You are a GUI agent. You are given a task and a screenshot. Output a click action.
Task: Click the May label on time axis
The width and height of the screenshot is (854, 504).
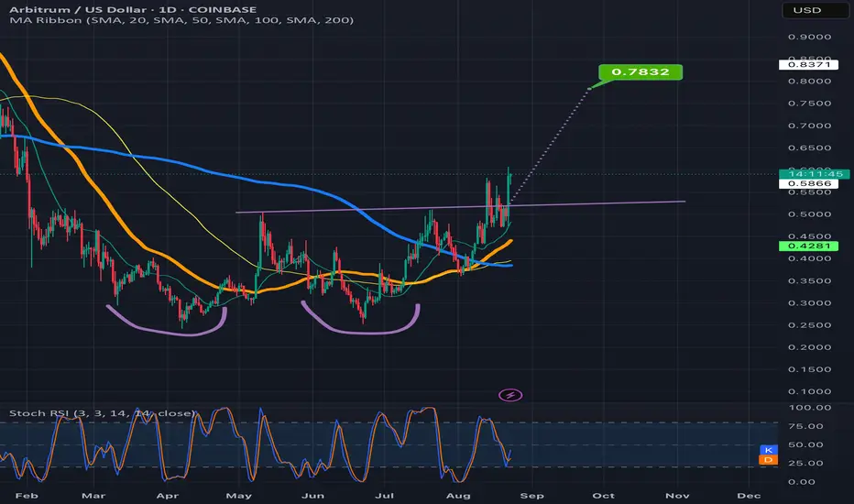(x=238, y=496)
